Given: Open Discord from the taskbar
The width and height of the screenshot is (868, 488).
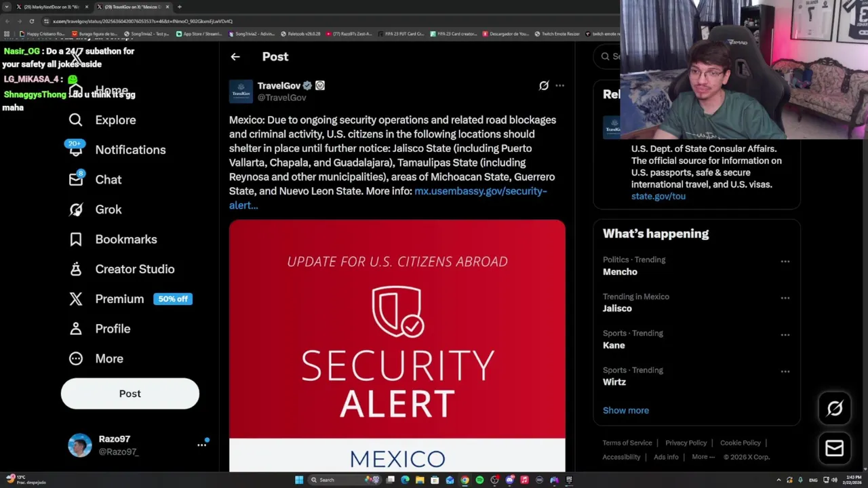Looking at the screenshot, I should [x=510, y=480].
